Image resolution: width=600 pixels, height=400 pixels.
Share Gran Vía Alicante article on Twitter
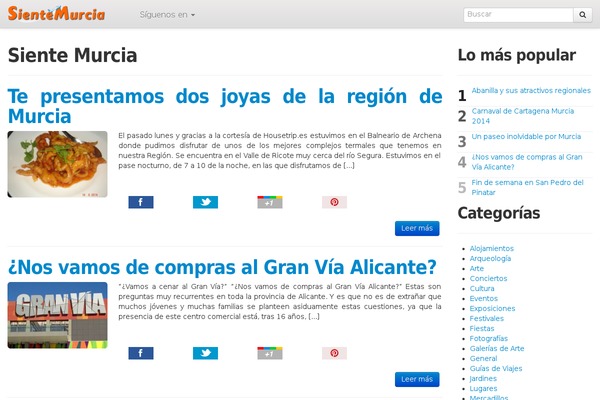pyautogui.click(x=205, y=353)
